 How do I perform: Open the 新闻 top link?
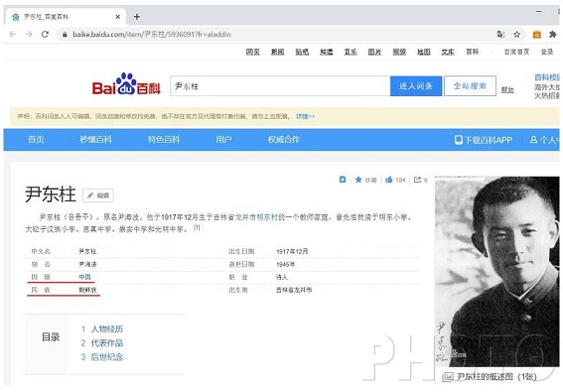click(x=277, y=52)
